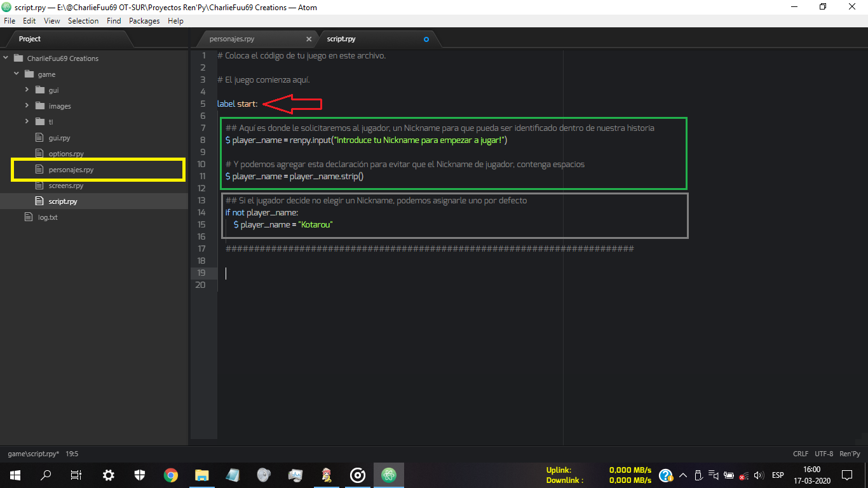The width and height of the screenshot is (868, 488).
Task: Expand the images folder
Action: [x=27, y=106]
